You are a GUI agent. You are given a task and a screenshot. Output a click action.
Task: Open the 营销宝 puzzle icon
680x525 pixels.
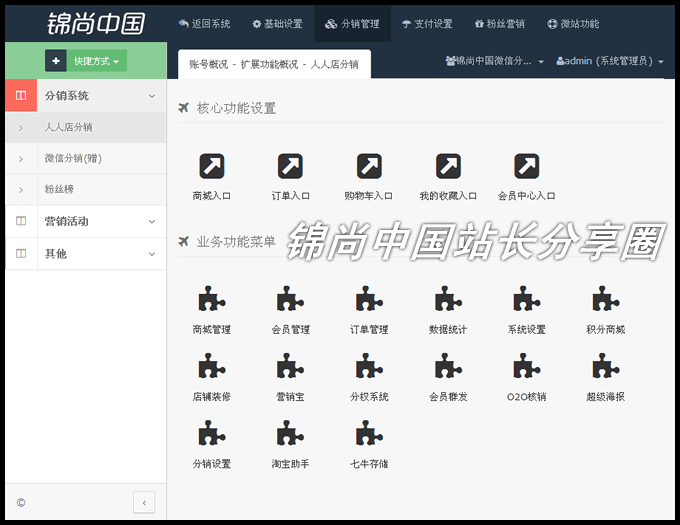click(290, 366)
